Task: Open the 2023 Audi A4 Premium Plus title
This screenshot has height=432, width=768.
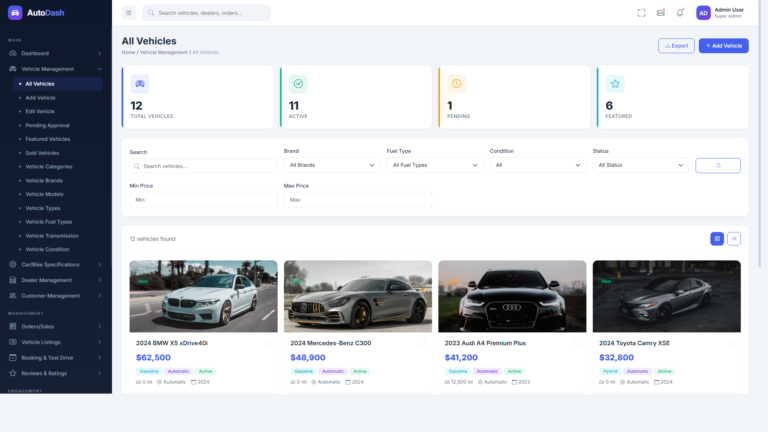Action: (x=485, y=343)
